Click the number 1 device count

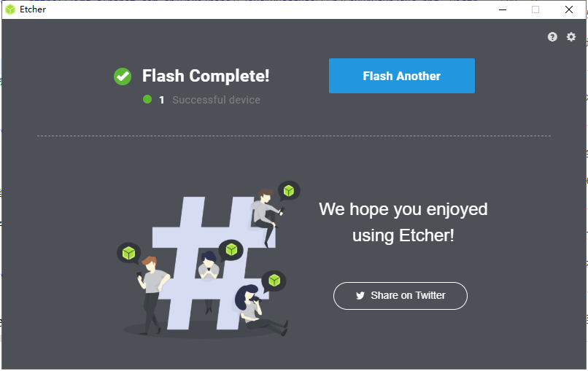coord(162,100)
